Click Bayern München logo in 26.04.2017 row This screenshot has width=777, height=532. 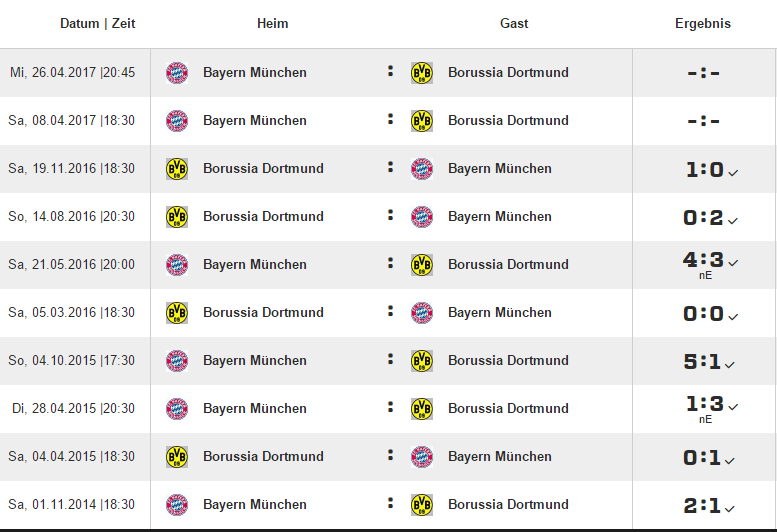click(176, 73)
